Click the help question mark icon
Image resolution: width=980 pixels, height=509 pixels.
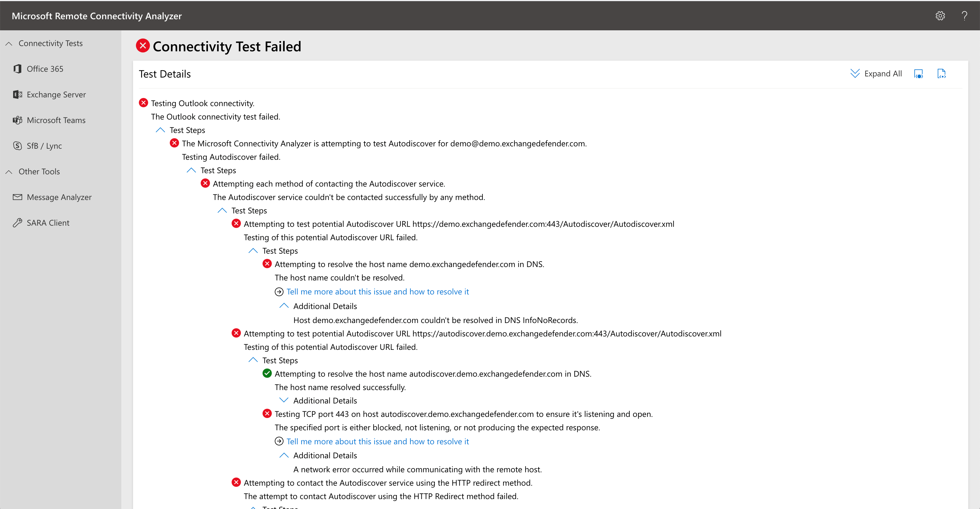[965, 15]
